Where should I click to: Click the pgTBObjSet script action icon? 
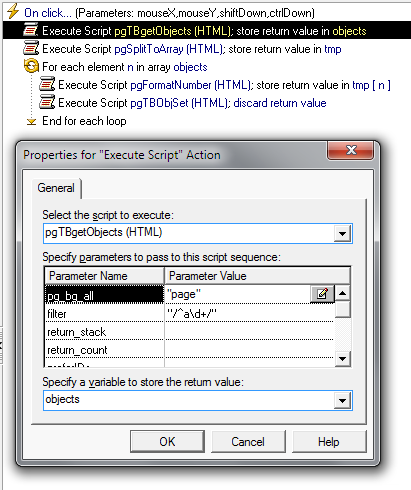(47, 102)
